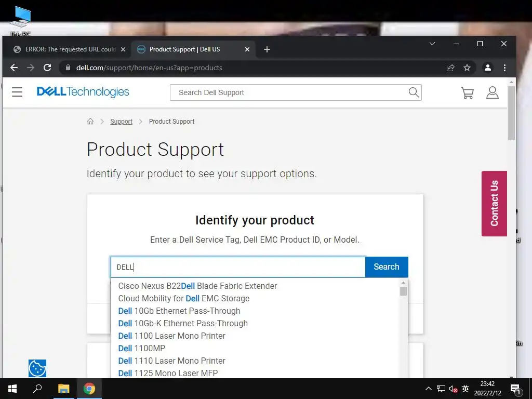Switch input language indicator
The height and width of the screenshot is (399, 532).
[465, 389]
